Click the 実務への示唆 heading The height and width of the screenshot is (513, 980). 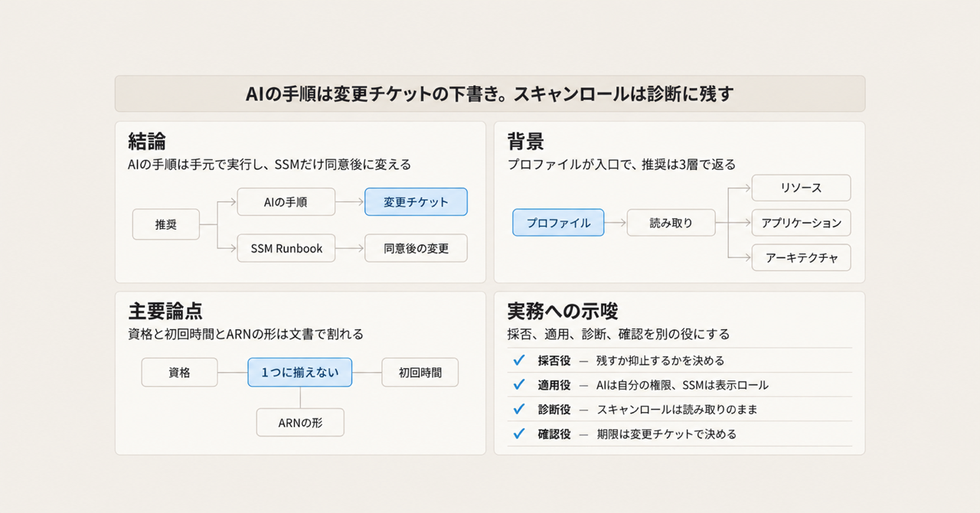point(563,311)
